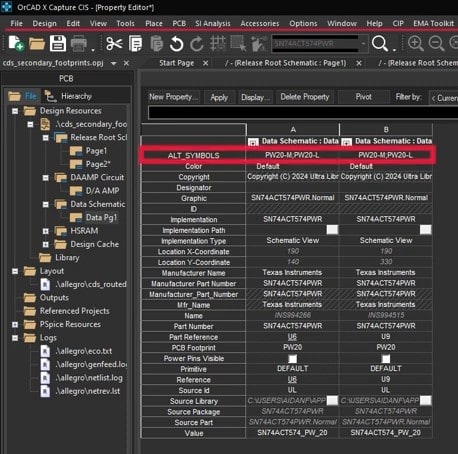Viewport: 458px width, 454px height.
Task: Collapse the Design Resources folder
Action: pos(15,111)
